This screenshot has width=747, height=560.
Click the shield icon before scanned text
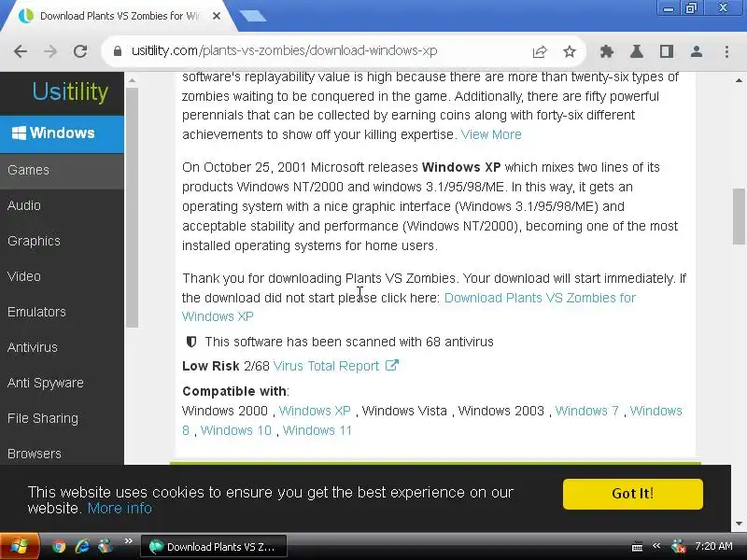[x=191, y=342]
